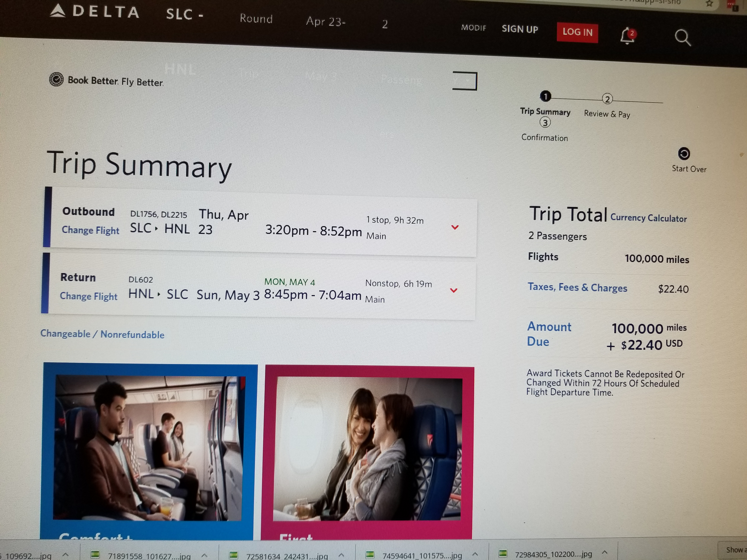Image resolution: width=747 pixels, height=560 pixels.
Task: Click the $22.40 taxes amount
Action: tap(673, 289)
